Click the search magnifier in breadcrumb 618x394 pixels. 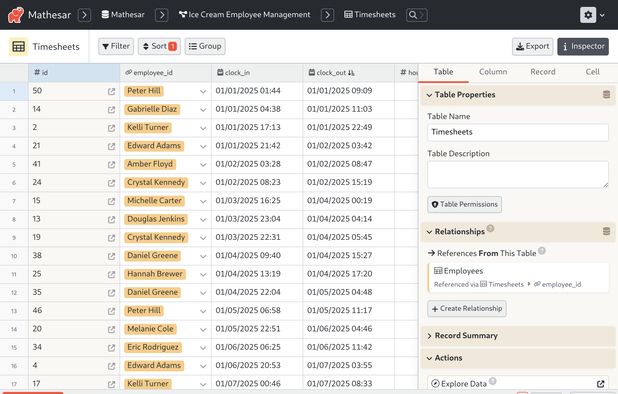pos(413,15)
